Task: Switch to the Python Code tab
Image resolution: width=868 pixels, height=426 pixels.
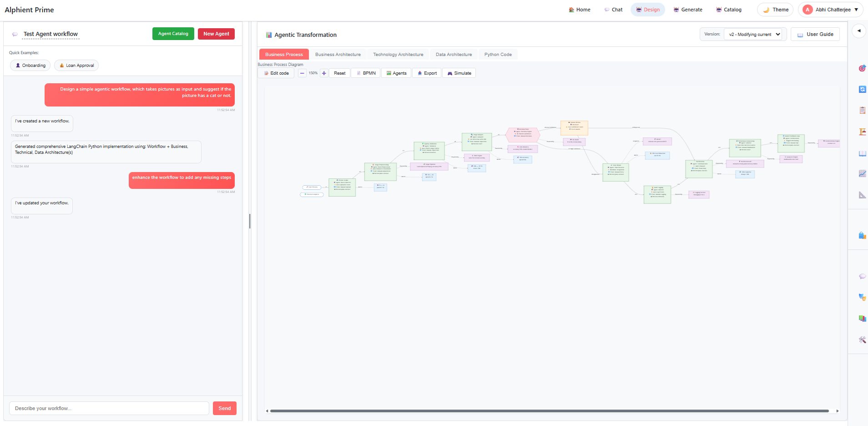Action: click(498, 55)
